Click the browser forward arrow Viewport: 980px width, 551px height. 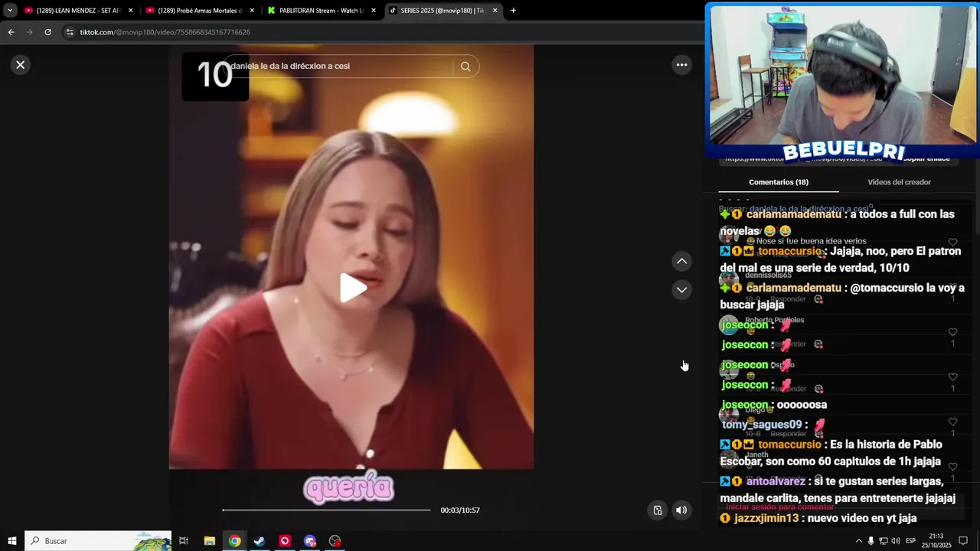point(29,32)
